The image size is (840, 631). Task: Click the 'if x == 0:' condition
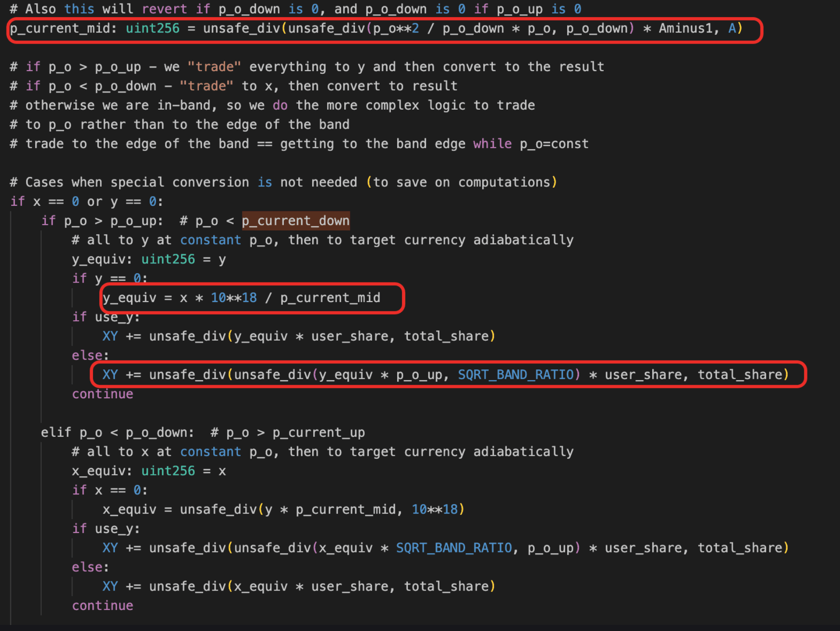pyautogui.click(x=110, y=490)
